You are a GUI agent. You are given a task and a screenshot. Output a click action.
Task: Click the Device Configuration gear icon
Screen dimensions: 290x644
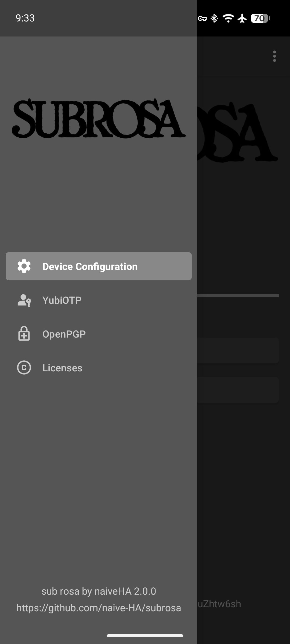tap(24, 266)
